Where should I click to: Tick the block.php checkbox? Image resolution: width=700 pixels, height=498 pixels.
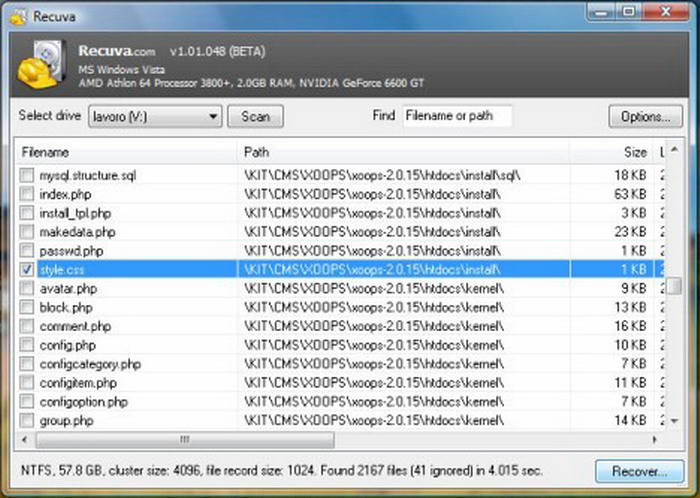pyautogui.click(x=27, y=307)
